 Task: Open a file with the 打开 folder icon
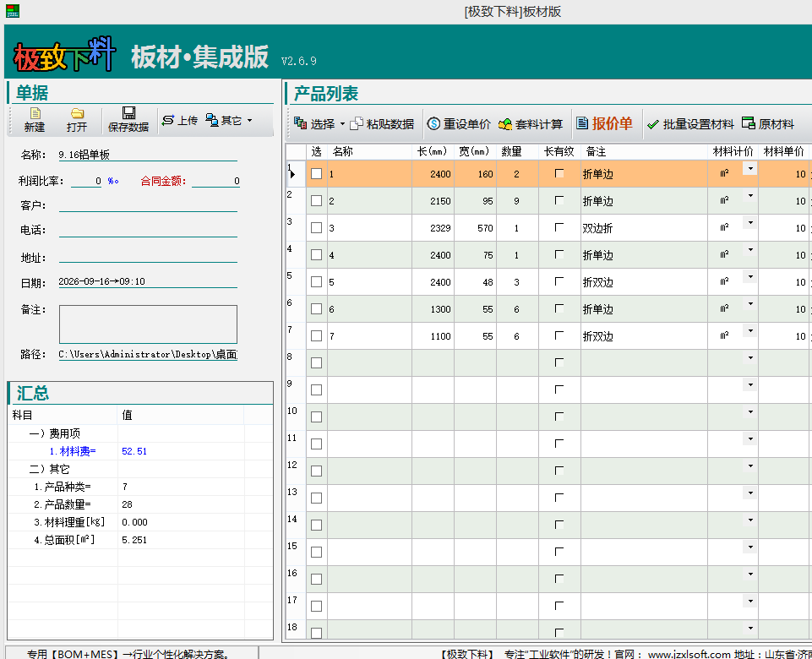[77, 113]
